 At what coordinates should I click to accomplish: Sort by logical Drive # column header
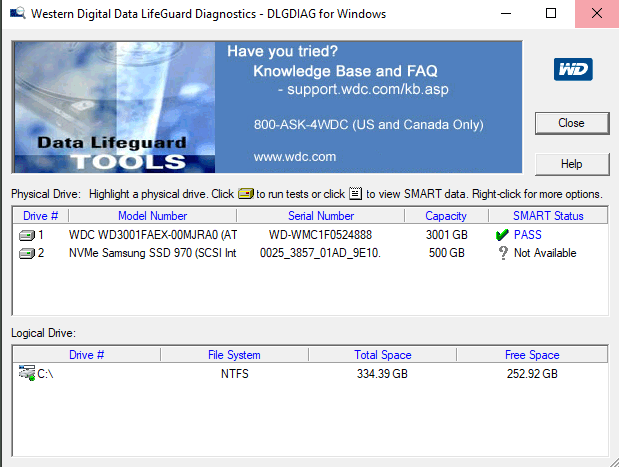tap(86, 355)
